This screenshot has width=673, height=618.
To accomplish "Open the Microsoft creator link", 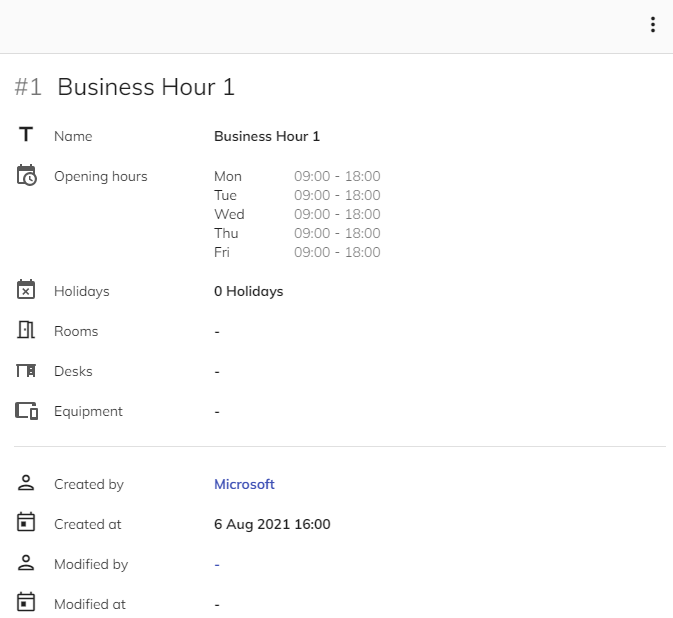I will click(x=244, y=484).
